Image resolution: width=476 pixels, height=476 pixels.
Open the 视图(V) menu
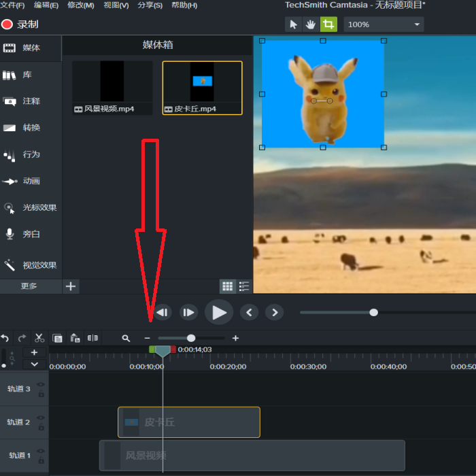tap(116, 5)
